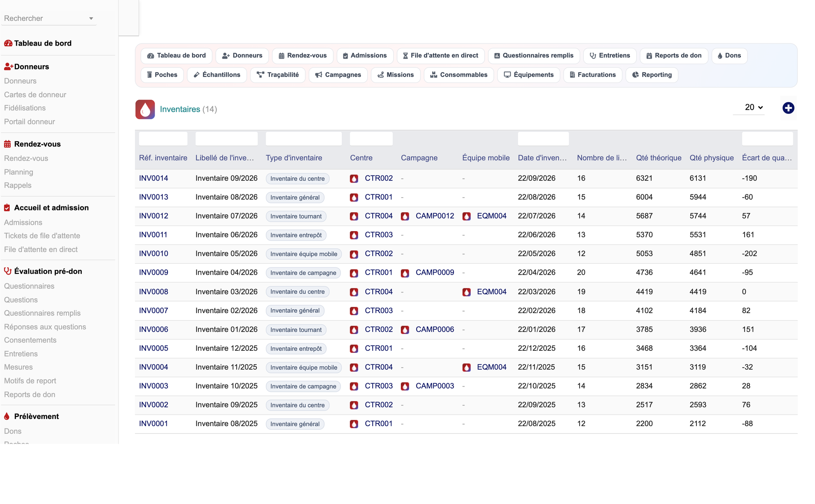Switch to the File d'attente en direct tab

coord(441,56)
